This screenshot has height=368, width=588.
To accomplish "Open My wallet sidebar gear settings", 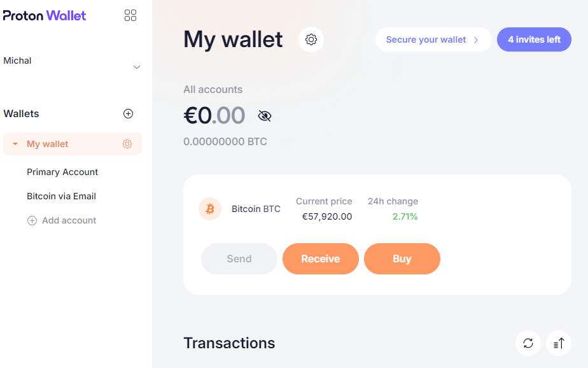I will point(127,144).
